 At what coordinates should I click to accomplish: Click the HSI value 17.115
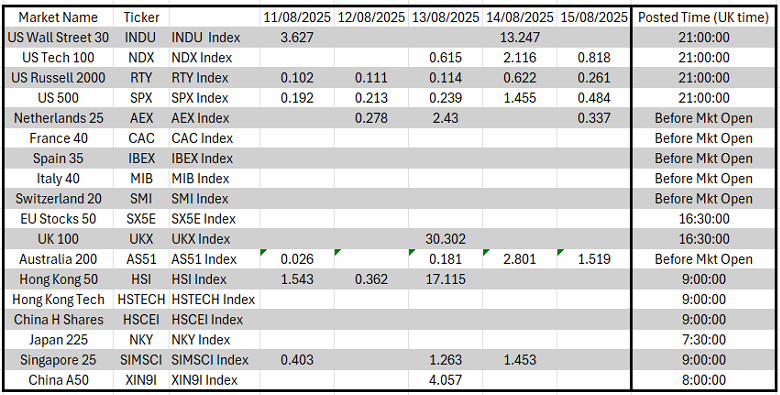coord(445,279)
